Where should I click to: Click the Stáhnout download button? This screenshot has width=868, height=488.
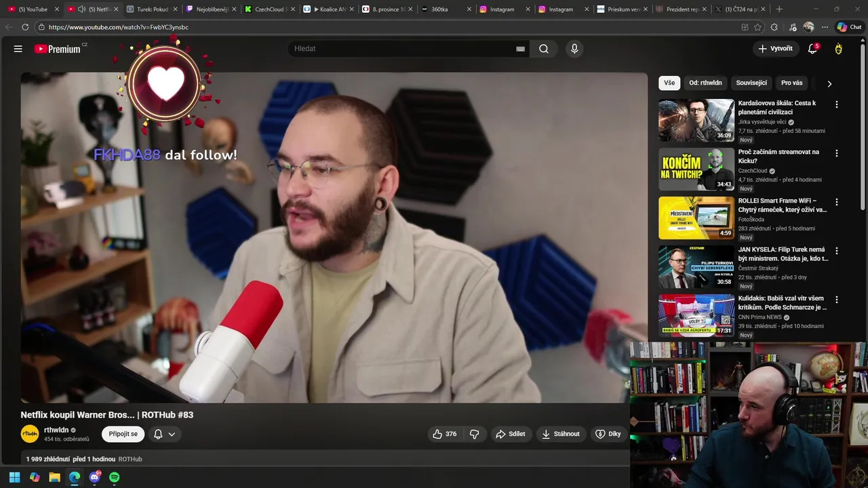[x=561, y=434]
